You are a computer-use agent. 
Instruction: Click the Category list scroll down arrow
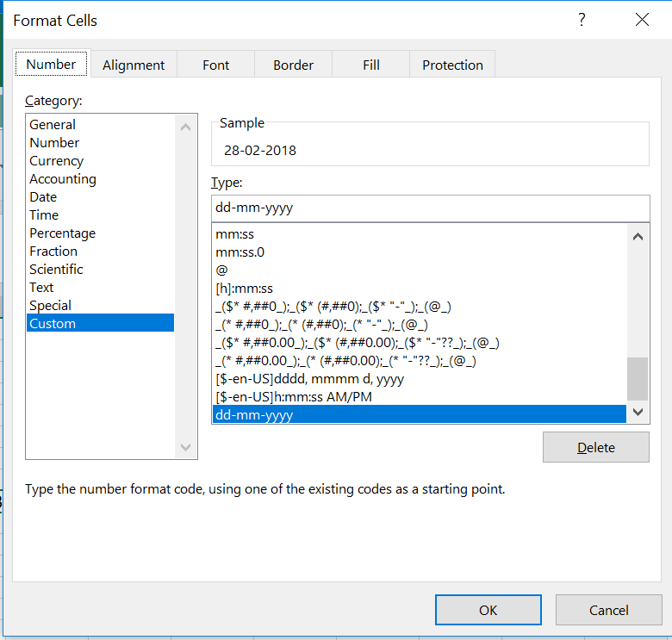(x=185, y=447)
